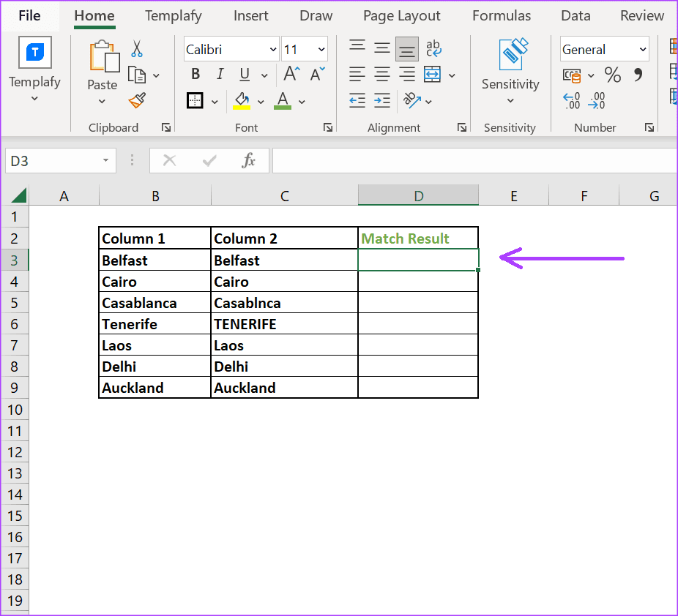Expand Merge & Center options arrow
This screenshot has height=616, width=678.
pyautogui.click(x=452, y=75)
